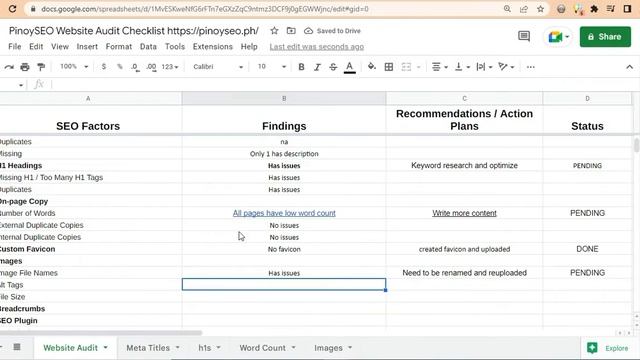The image size is (640, 360).
Task: Click the merge cells icon
Action: point(406,67)
